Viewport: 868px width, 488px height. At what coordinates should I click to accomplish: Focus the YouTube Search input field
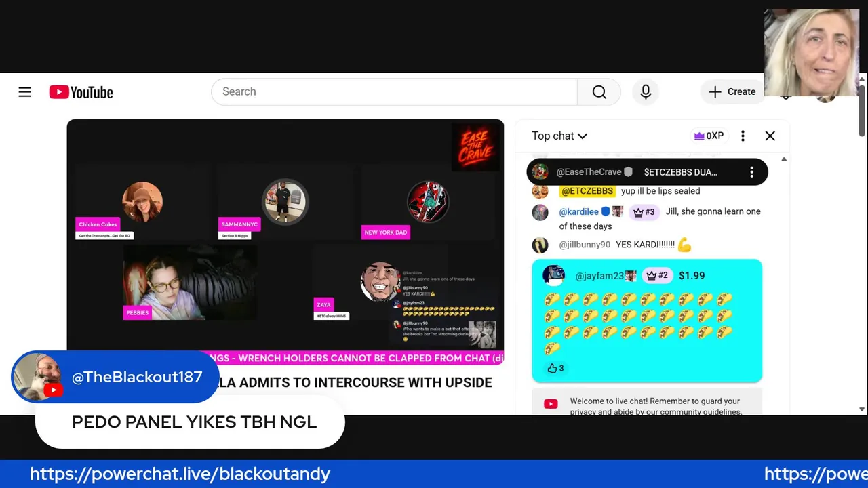[x=394, y=91]
